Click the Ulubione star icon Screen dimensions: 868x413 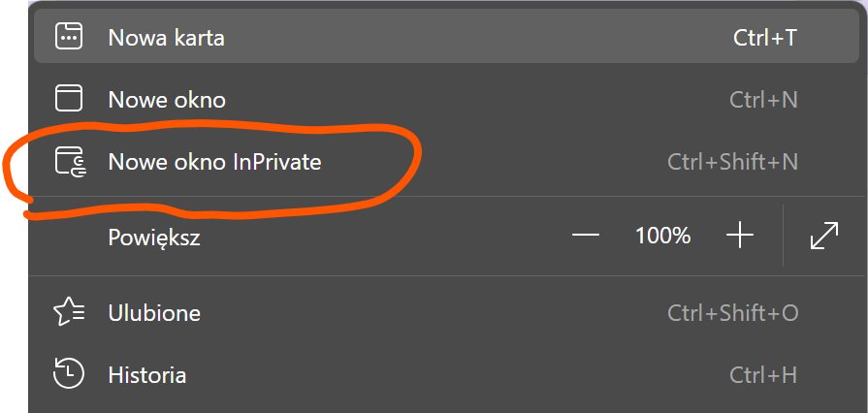pyautogui.click(x=69, y=312)
